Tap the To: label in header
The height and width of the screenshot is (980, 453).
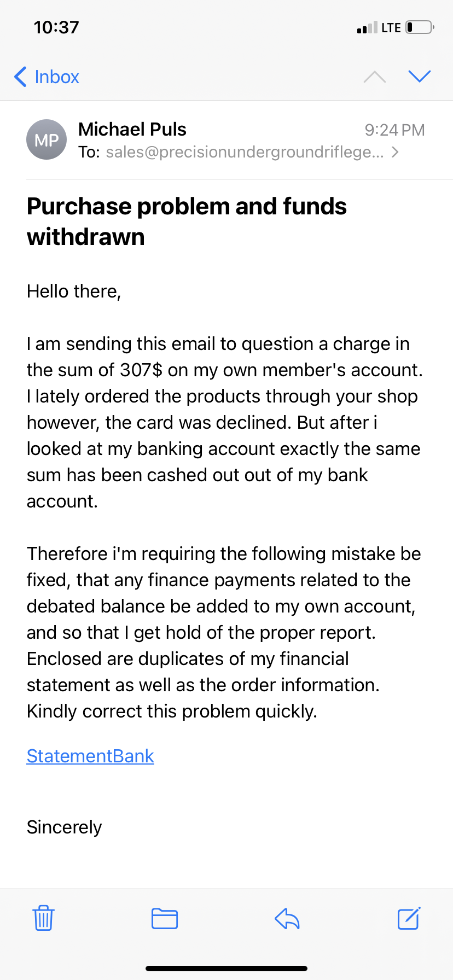coord(89,152)
